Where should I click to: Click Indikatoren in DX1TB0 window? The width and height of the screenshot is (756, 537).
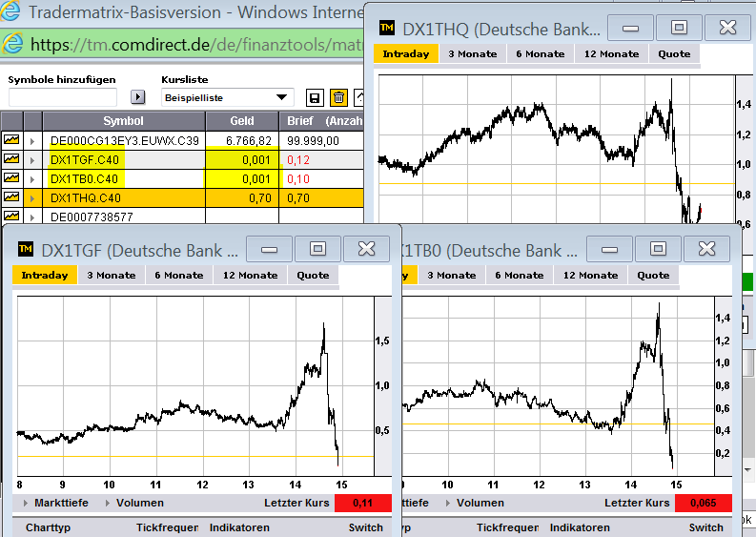580,527
